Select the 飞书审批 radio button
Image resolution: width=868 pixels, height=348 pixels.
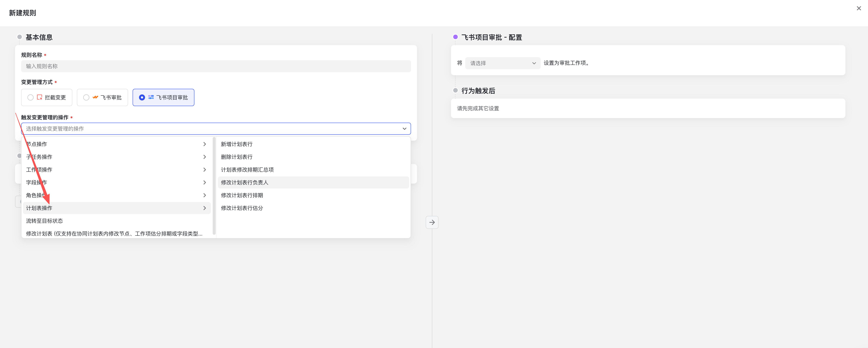pos(86,97)
